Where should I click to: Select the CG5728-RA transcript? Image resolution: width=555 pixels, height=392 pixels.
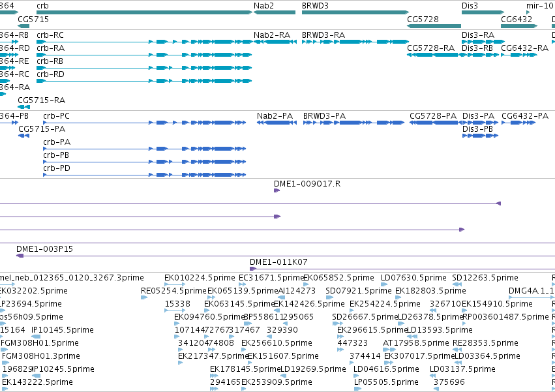(434, 55)
